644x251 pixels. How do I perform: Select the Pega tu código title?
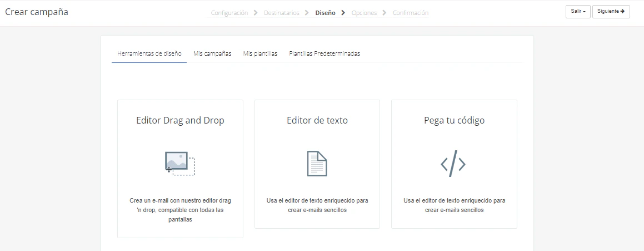point(455,120)
